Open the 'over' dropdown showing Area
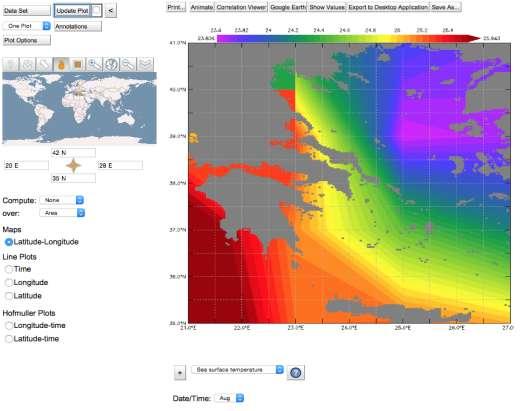The image size is (524, 411). [x=62, y=213]
